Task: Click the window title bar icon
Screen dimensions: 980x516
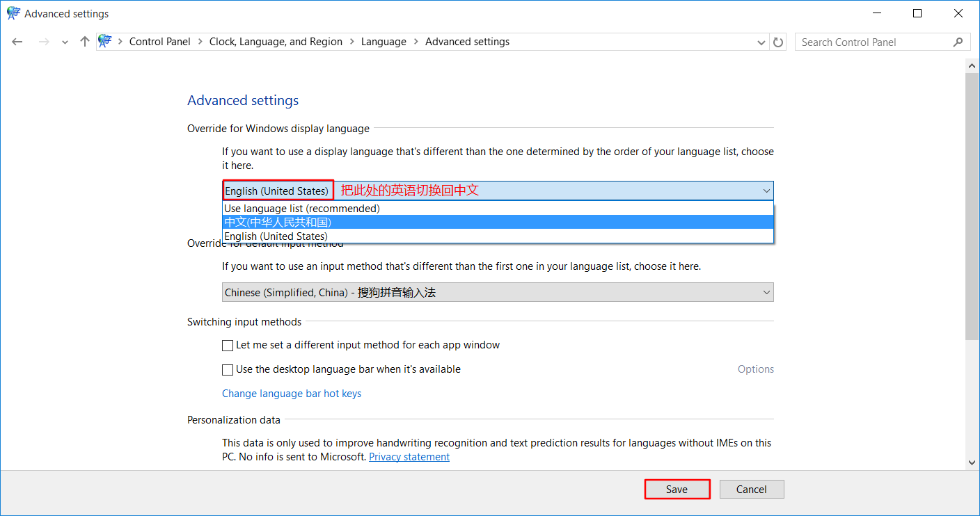Action: coord(13,13)
